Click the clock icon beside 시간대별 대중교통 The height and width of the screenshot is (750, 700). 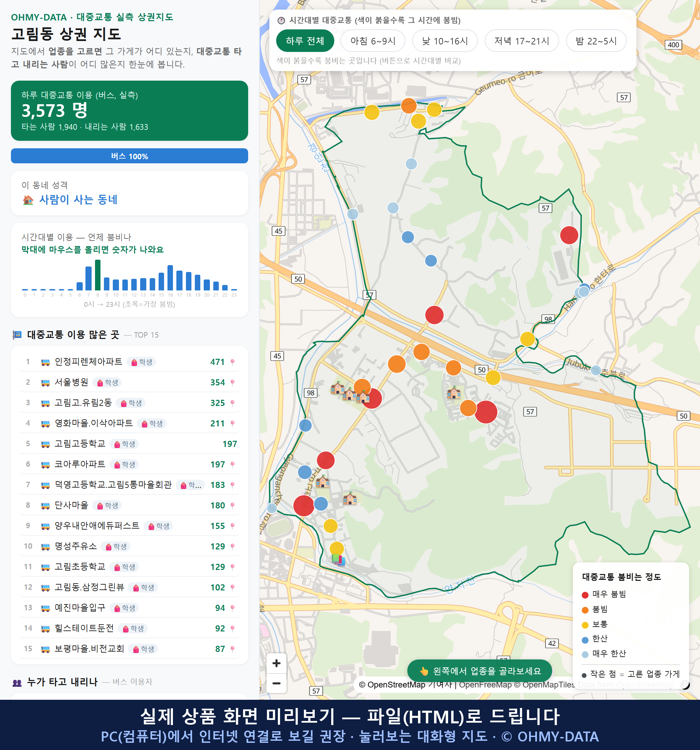coord(281,21)
